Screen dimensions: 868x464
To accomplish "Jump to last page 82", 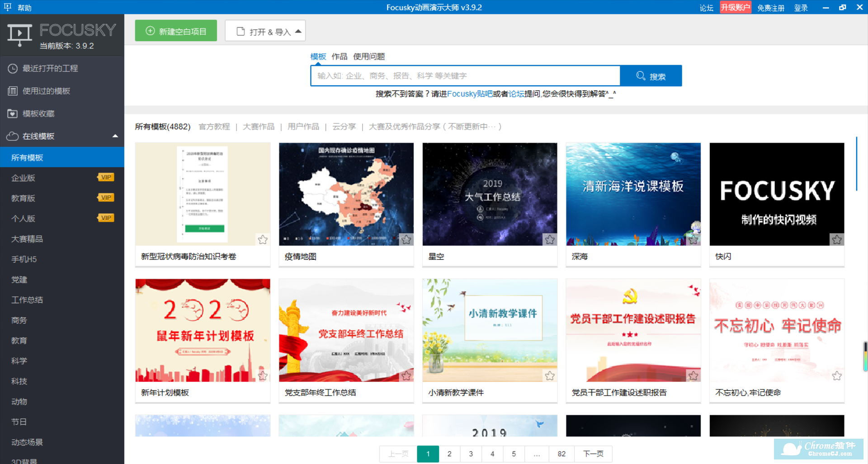I will [x=561, y=454].
